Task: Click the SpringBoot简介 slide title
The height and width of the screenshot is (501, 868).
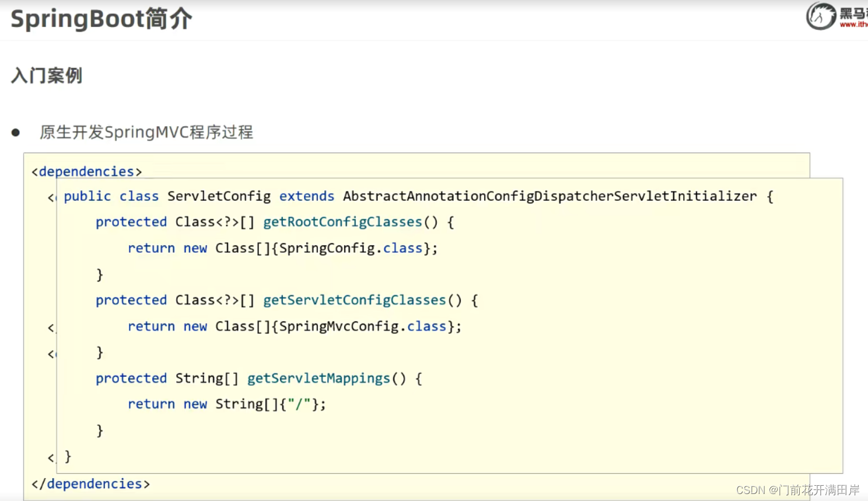Action: pyautogui.click(x=101, y=19)
